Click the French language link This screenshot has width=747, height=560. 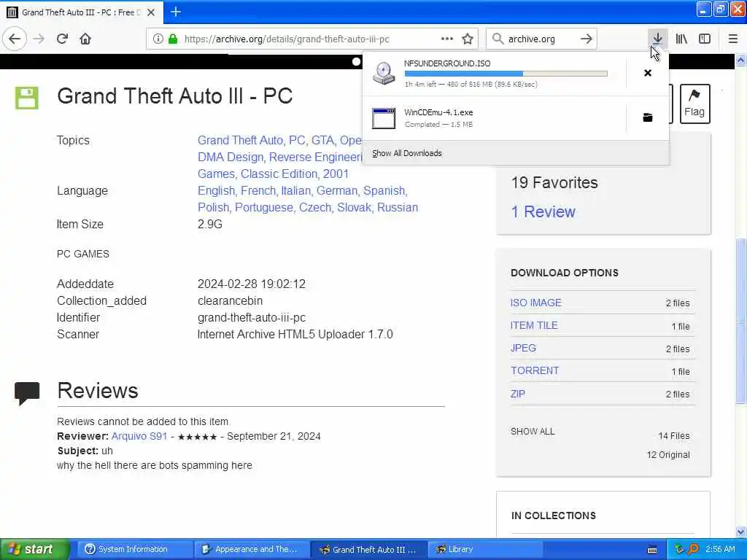tap(258, 190)
